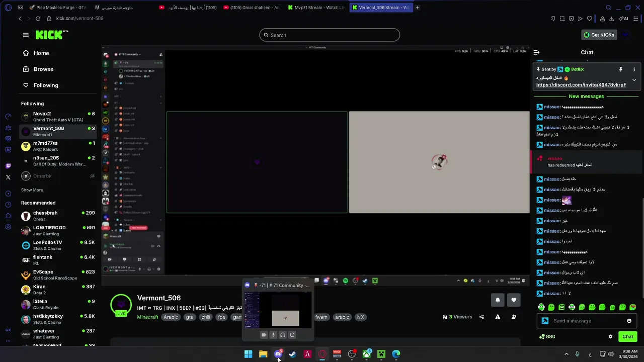Open the Vermont_506 LIVE avatar
This screenshot has width=644, height=362.
coord(121,306)
